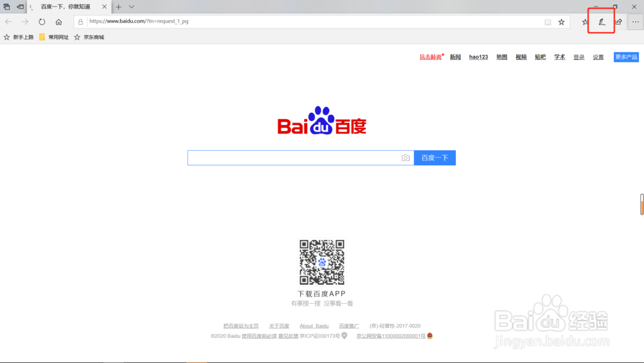The width and height of the screenshot is (644, 363).
Task: Open the 设置 settings link
Action: (598, 57)
